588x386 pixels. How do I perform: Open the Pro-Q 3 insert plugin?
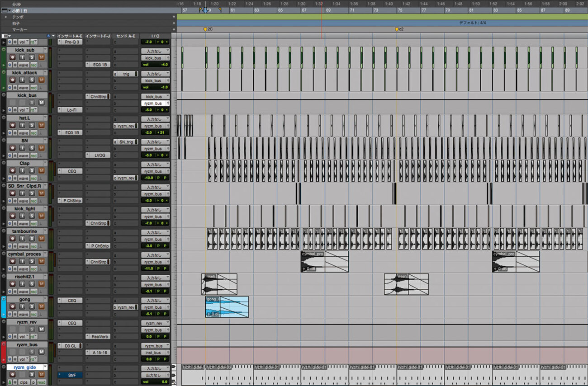(71, 42)
